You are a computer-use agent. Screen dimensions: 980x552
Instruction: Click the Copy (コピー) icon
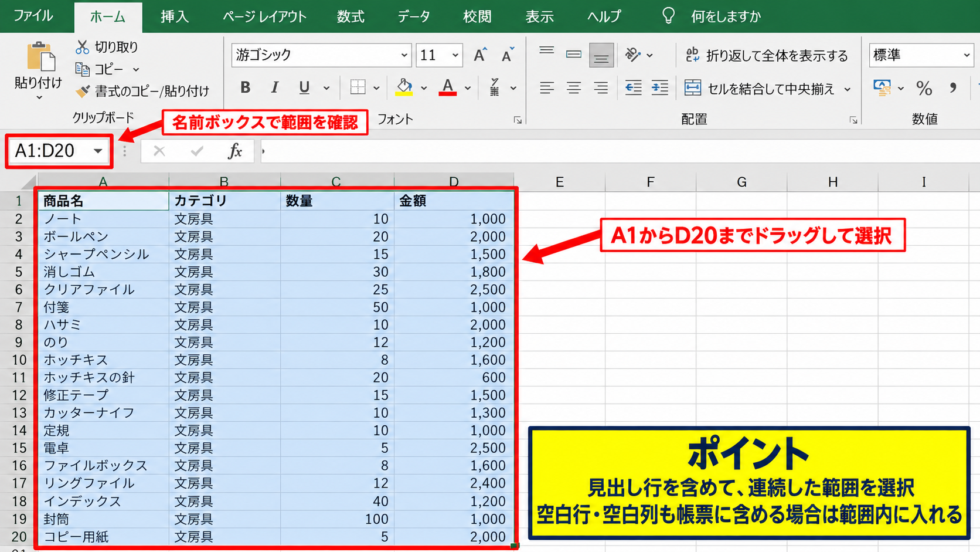tap(83, 69)
